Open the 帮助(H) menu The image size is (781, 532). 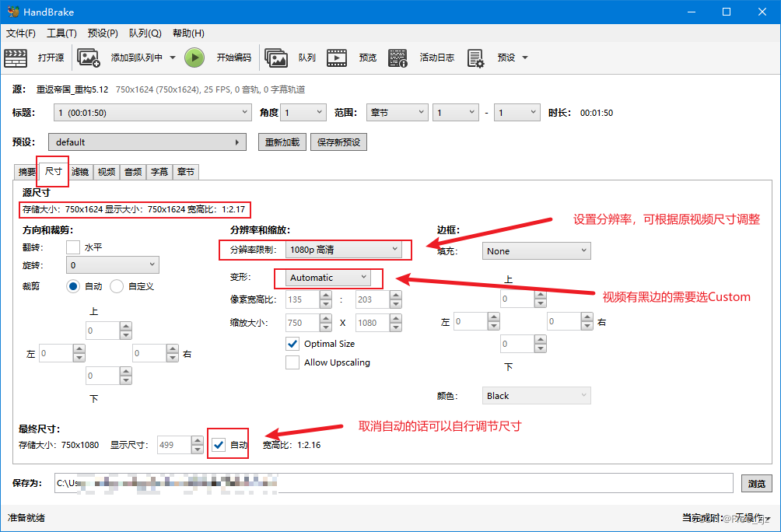click(x=188, y=33)
